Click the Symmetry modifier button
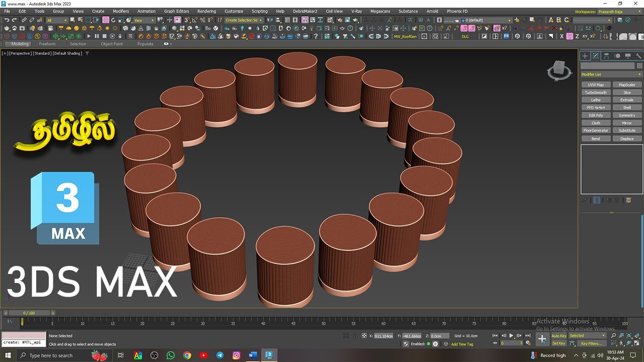The width and height of the screenshot is (644, 362). 627,115
